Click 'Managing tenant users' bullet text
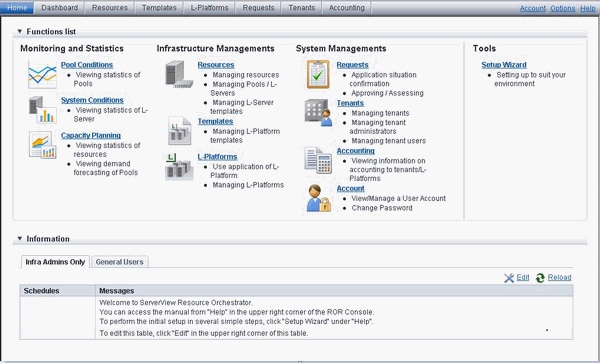 (388, 141)
